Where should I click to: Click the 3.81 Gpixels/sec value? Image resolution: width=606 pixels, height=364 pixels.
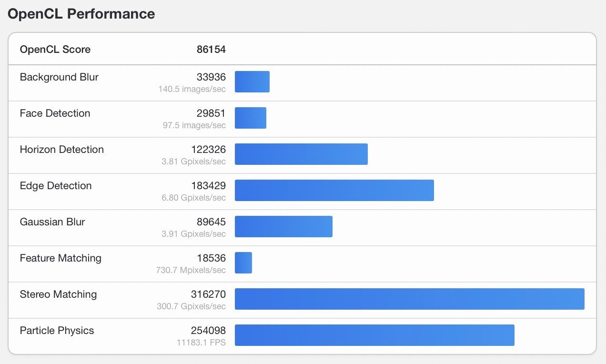[193, 162]
